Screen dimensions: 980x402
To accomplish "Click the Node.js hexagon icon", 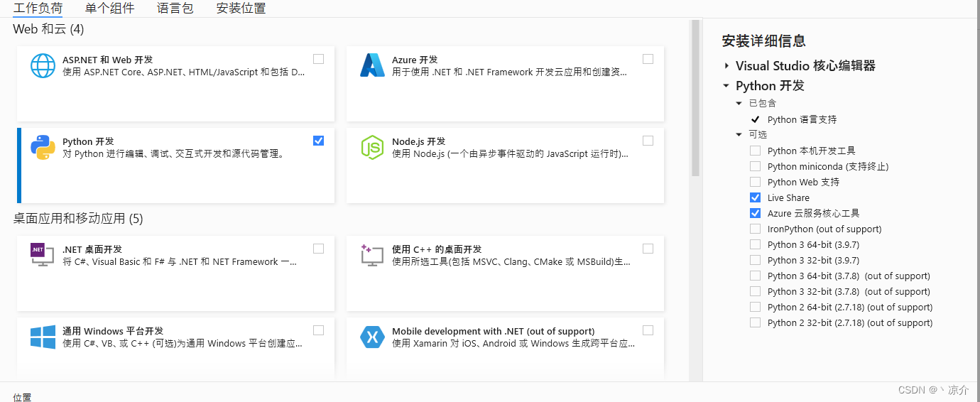I will pos(372,147).
